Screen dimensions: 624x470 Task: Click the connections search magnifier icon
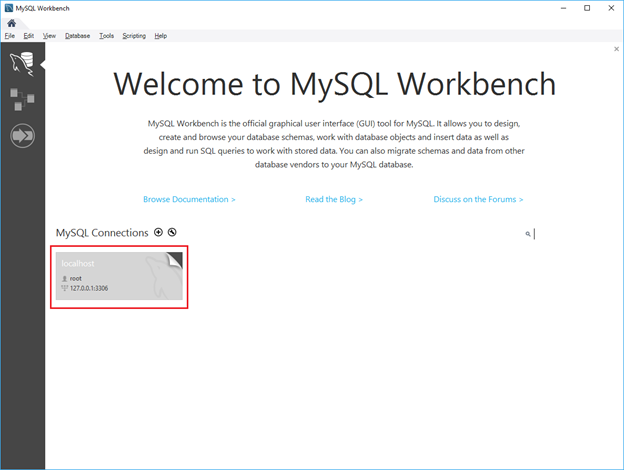528,234
